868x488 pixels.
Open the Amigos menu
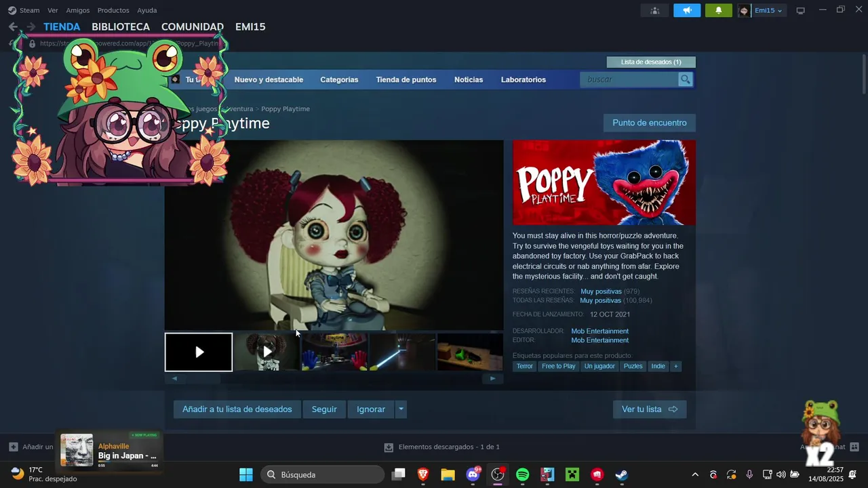78,10
